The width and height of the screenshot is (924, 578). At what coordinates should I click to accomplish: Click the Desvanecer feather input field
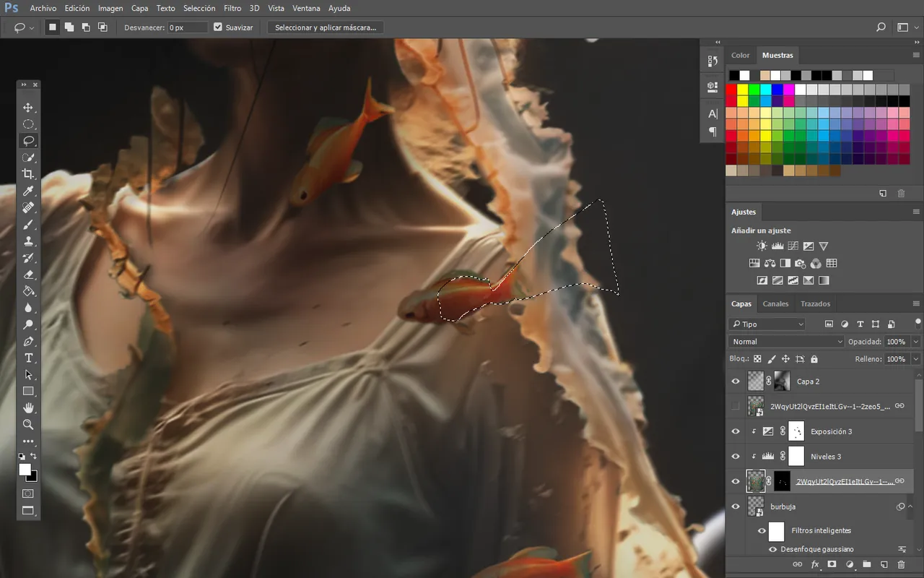[x=187, y=27]
